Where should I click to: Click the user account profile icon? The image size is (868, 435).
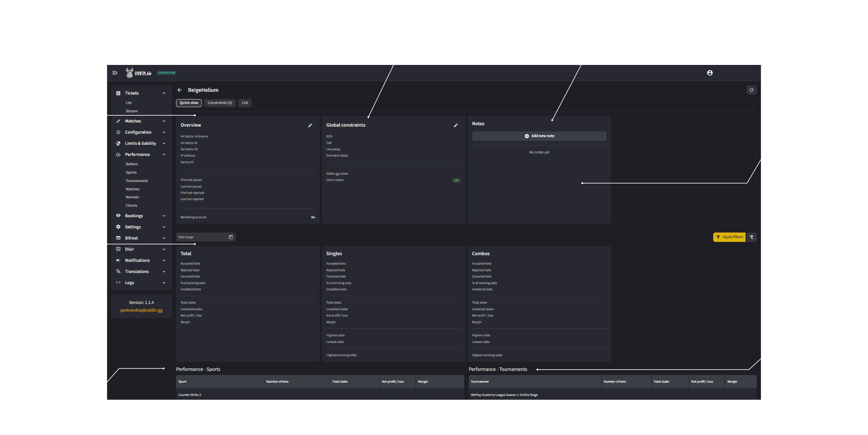pos(710,73)
